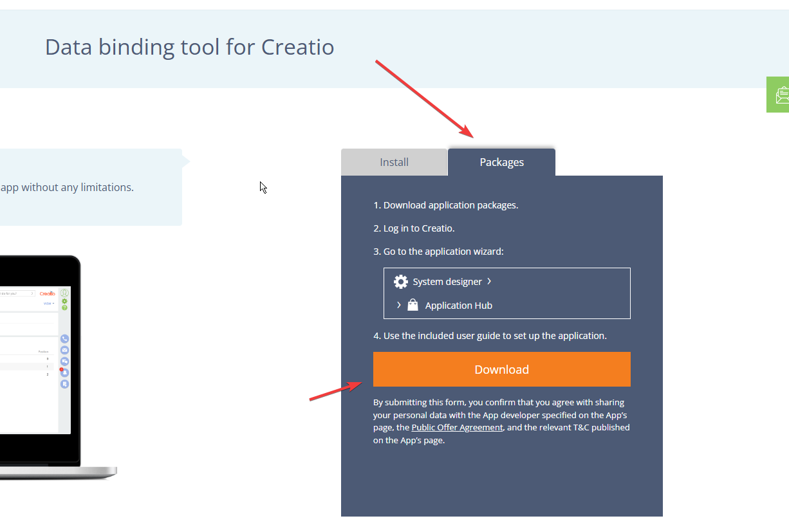Screen dimensions: 789x532
Task: Click the System designer gear icon
Action: click(x=401, y=281)
